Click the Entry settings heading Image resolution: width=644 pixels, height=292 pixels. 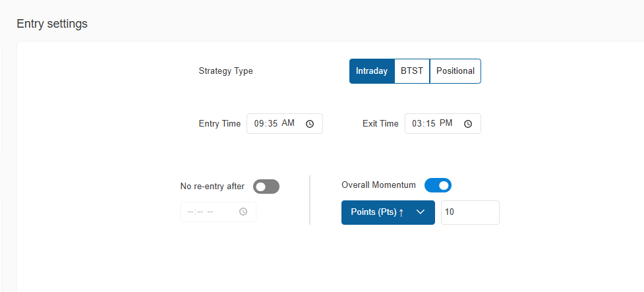click(52, 24)
